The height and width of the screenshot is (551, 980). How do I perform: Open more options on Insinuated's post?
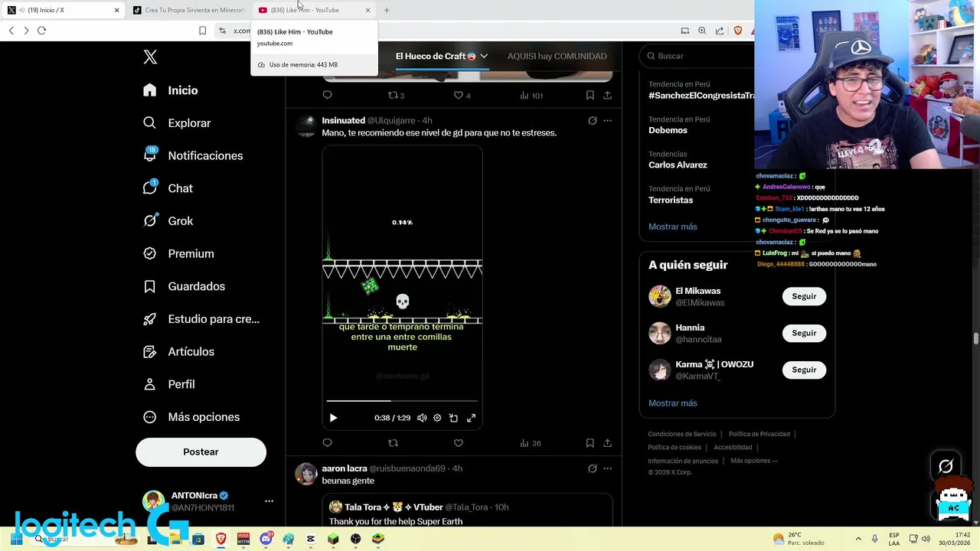607,120
